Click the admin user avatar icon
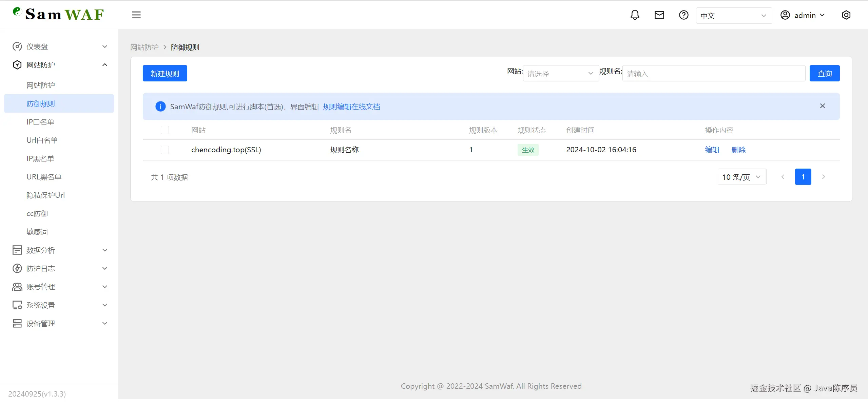868x403 pixels. click(785, 15)
